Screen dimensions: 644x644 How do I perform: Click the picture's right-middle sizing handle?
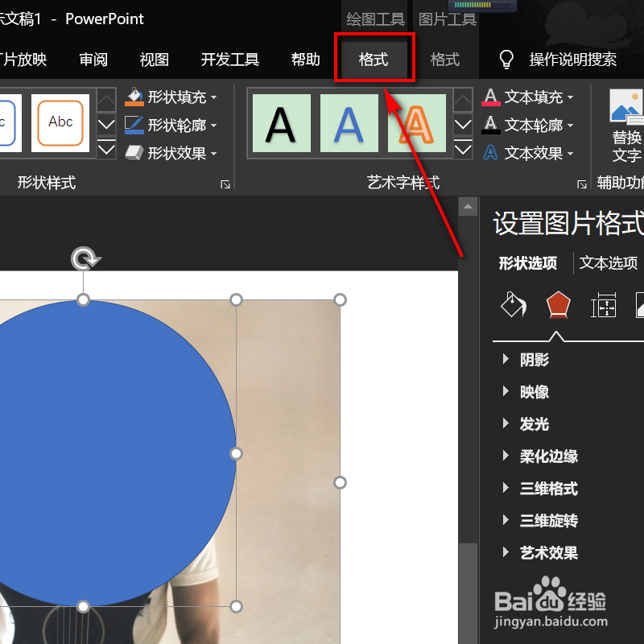click(340, 482)
